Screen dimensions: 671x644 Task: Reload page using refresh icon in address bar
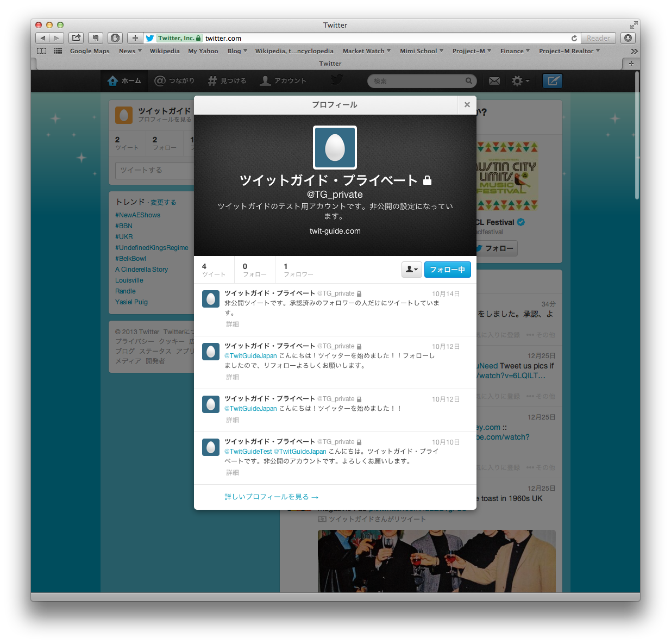point(574,38)
